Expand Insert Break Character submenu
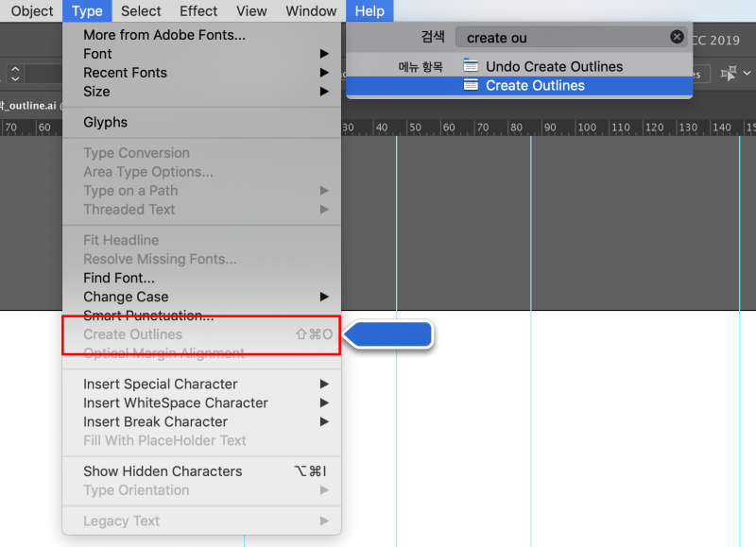This screenshot has height=547, width=756. 201,421
